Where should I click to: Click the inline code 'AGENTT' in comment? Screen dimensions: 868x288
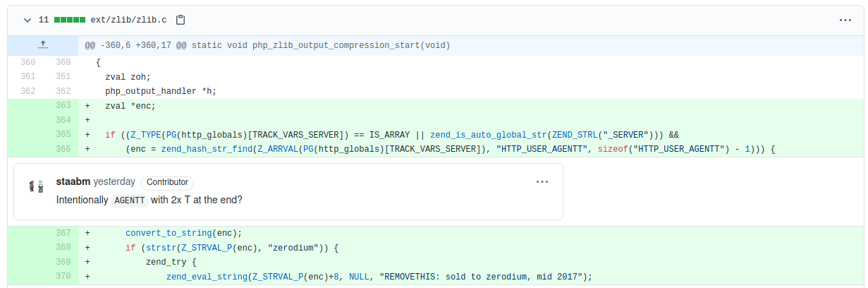pyautogui.click(x=129, y=200)
